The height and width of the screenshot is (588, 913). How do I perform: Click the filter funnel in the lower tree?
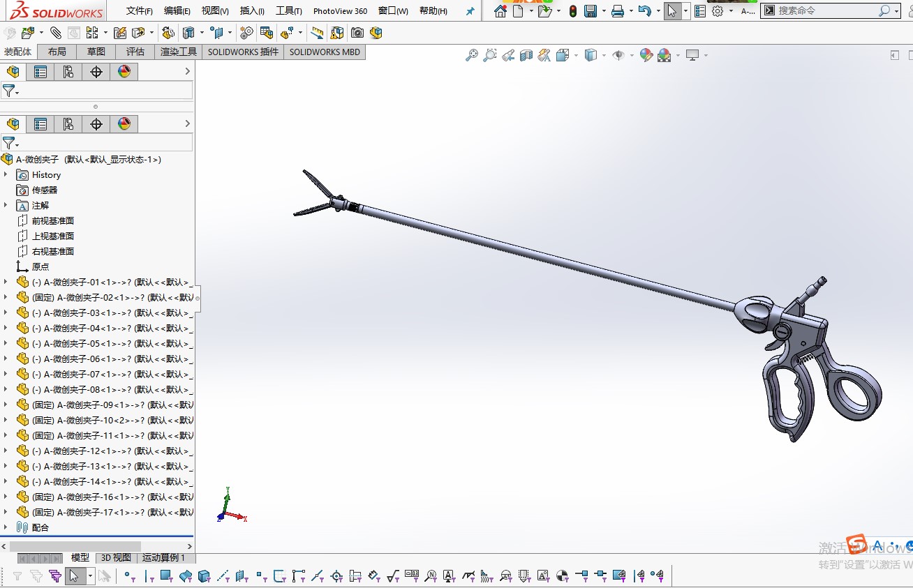[x=10, y=143]
